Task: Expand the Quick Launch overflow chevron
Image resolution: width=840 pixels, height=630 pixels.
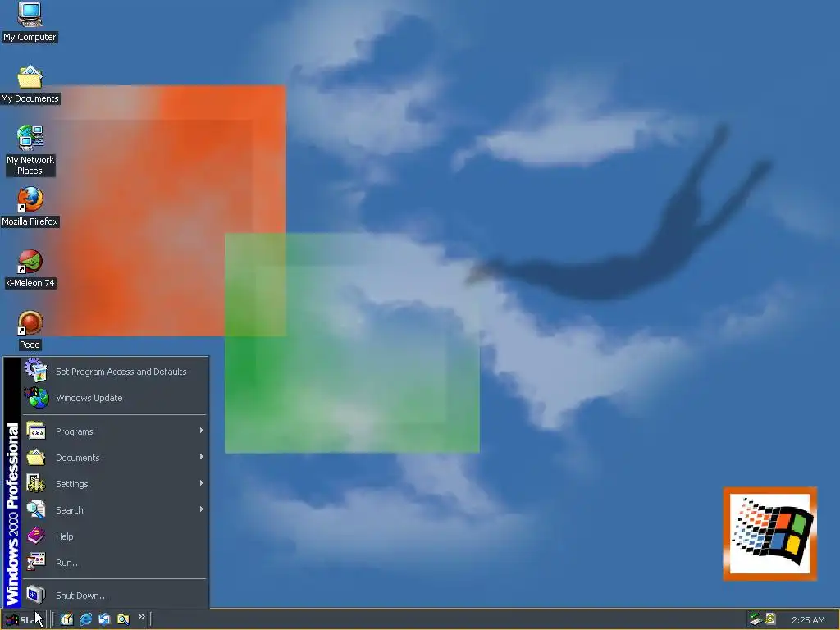Action: (x=141, y=617)
